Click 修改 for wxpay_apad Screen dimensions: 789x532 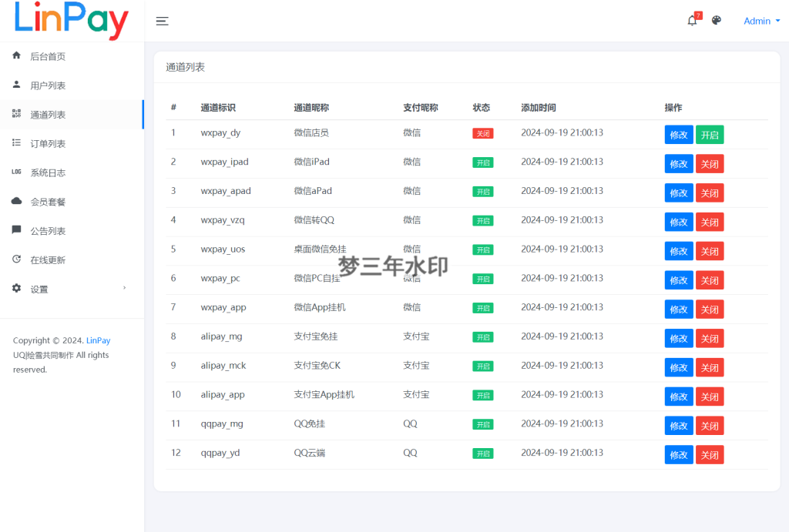pos(679,193)
